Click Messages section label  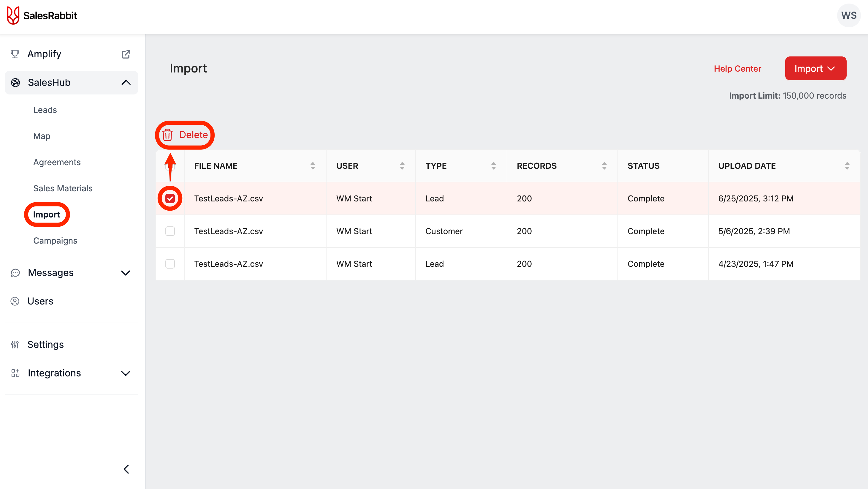tap(51, 273)
